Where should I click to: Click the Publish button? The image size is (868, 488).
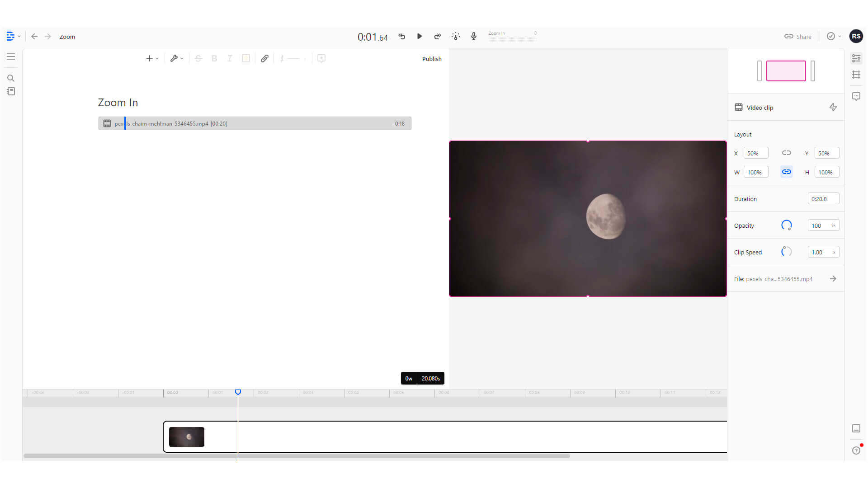click(x=431, y=59)
